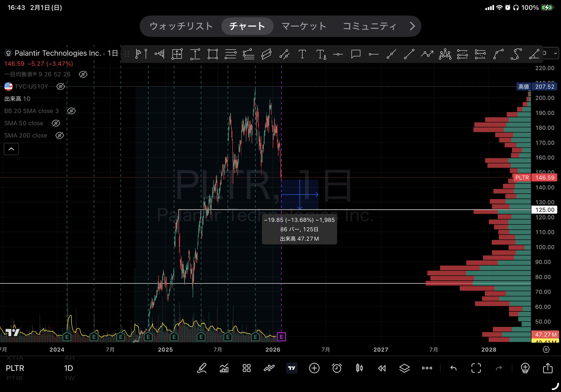Image resolution: width=561 pixels, height=392 pixels.
Task: Select the Text annotation tool
Action: point(302,53)
